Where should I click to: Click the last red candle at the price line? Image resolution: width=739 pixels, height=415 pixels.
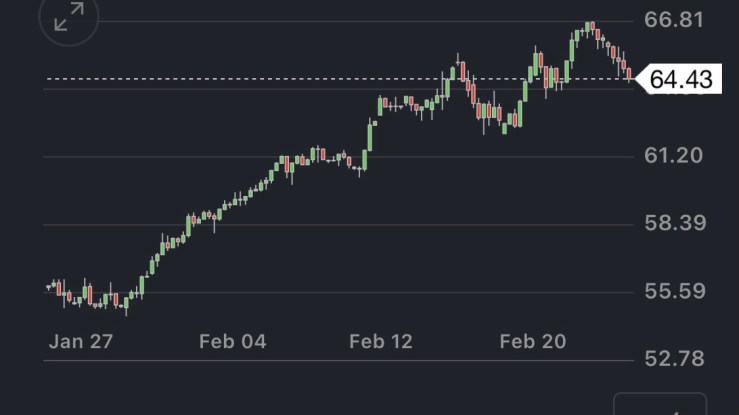tap(629, 74)
